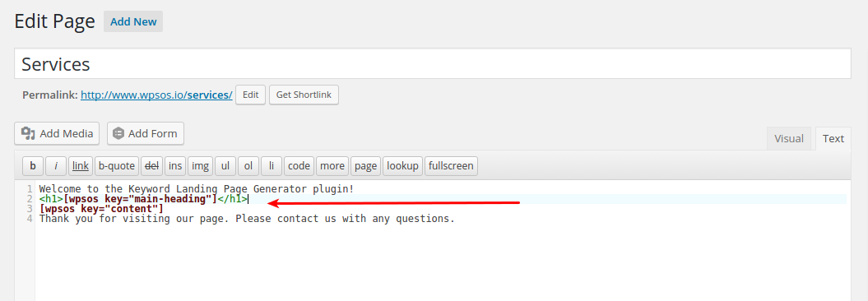Screen dimensions: 868x301
Task: Insert the more tag
Action: pos(332,165)
